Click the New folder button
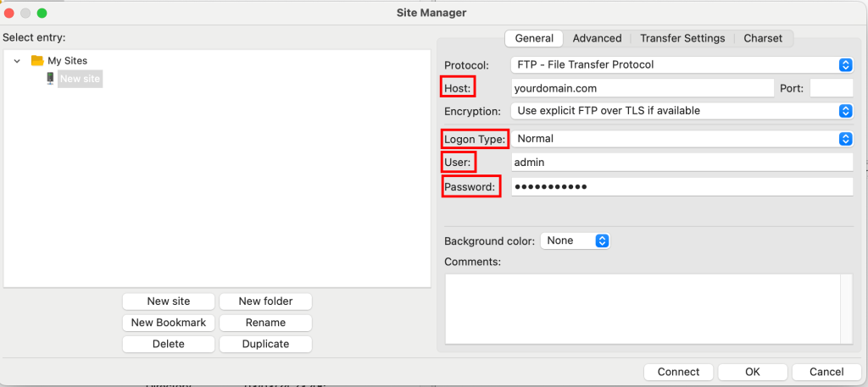This screenshot has height=387, width=868. [265, 301]
